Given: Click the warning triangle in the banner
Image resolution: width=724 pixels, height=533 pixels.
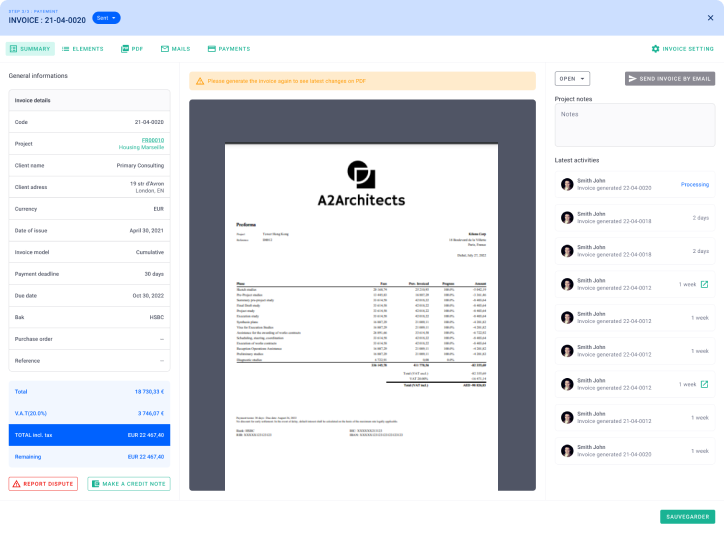Looking at the screenshot, I should (200, 80).
